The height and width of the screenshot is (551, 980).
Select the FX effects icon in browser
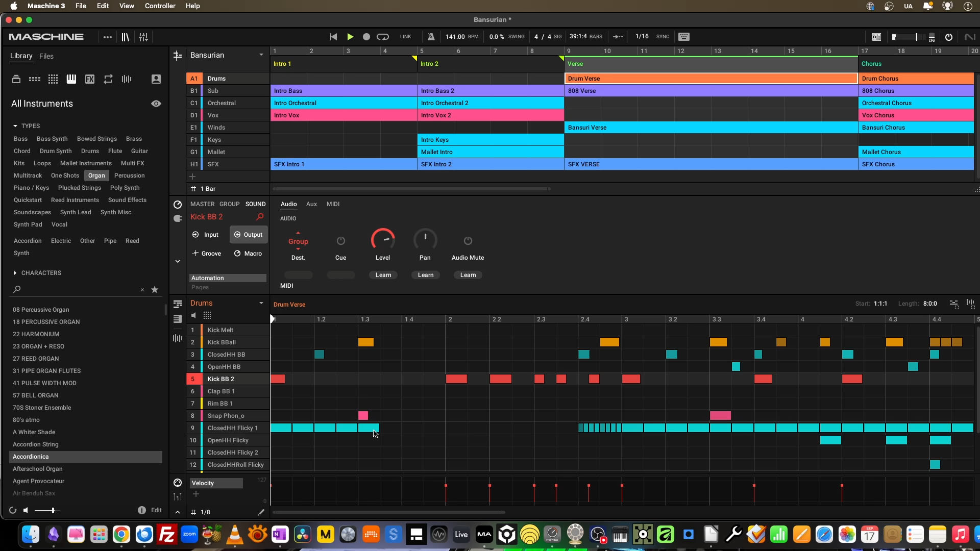(90, 79)
